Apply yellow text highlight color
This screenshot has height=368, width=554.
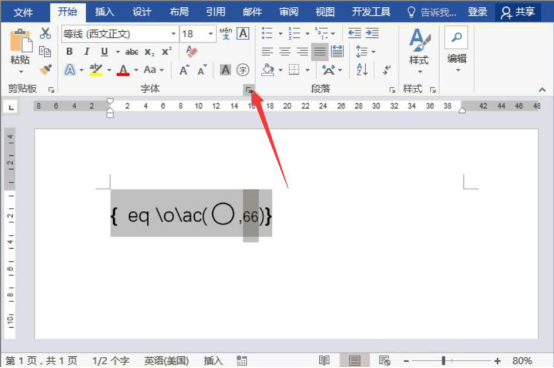tap(96, 70)
